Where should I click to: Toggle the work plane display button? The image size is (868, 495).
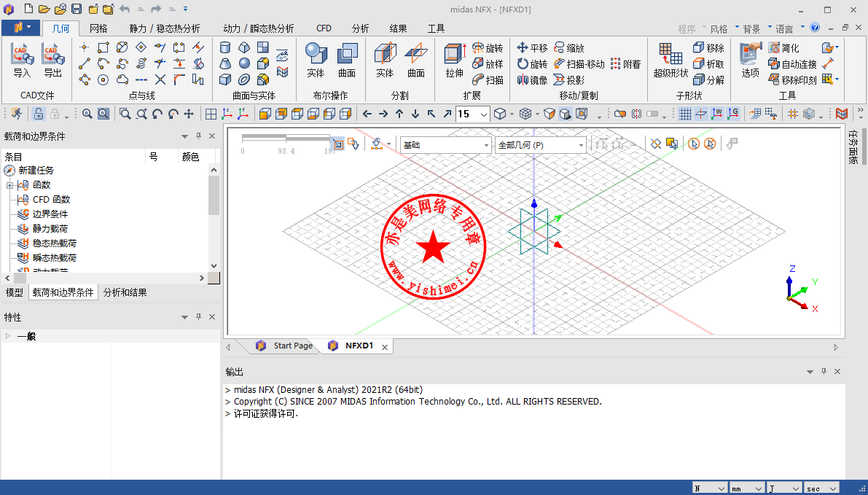(x=701, y=114)
